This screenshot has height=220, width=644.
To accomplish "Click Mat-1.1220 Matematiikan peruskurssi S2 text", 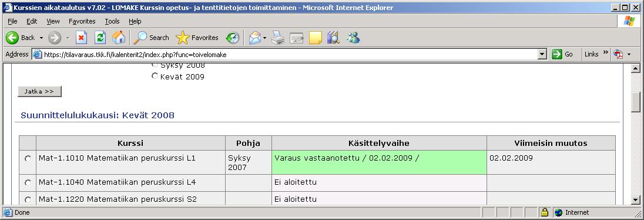I will 118,199.
